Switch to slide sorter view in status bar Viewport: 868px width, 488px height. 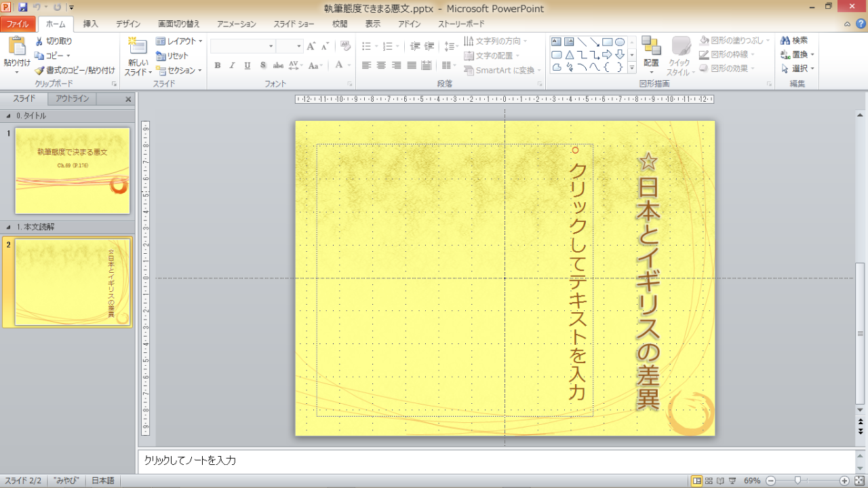(709, 481)
